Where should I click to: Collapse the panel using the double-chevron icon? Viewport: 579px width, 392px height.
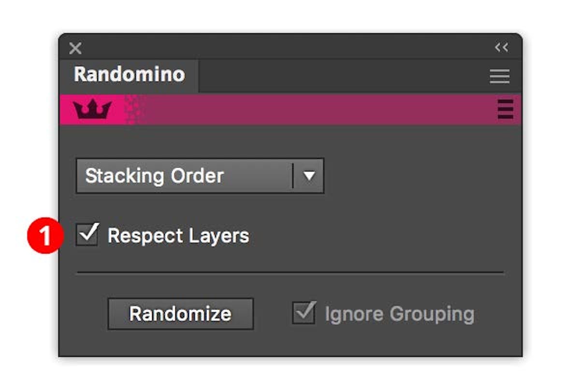coord(502,47)
